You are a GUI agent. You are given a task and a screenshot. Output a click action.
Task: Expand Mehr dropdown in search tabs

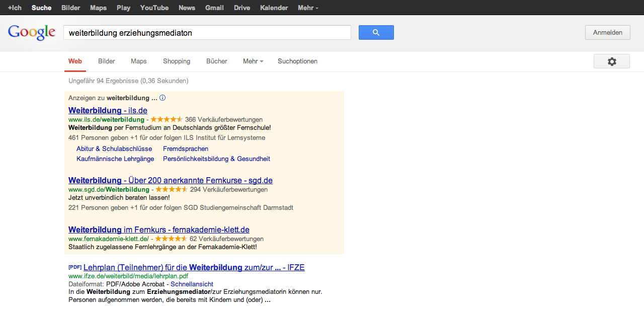pos(253,61)
